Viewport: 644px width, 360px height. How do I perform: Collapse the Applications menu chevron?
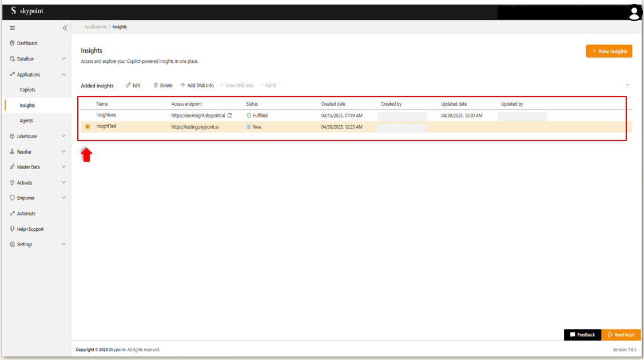coord(63,74)
